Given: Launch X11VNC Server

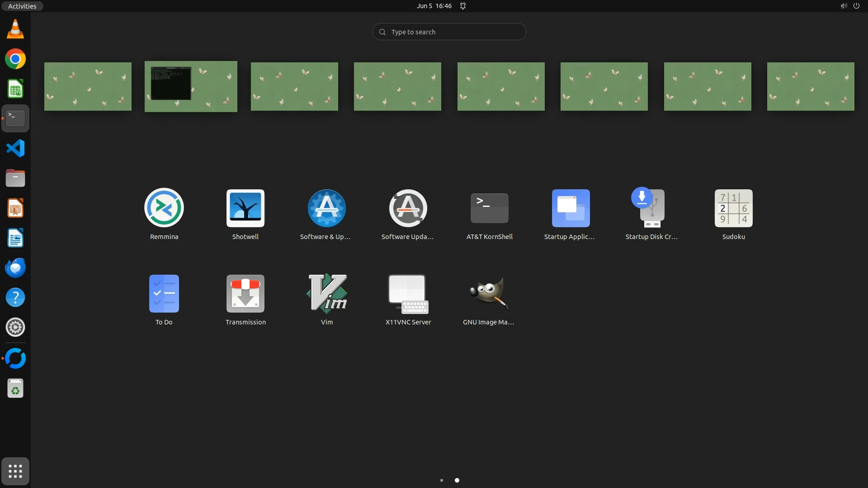Looking at the screenshot, I should 408,294.
